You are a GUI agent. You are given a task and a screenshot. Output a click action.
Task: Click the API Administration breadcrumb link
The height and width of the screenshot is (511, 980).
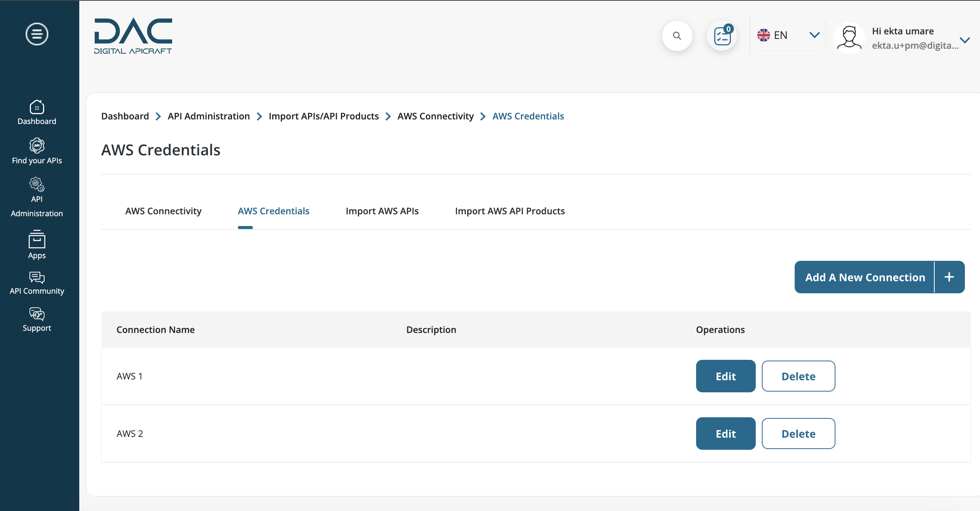(209, 116)
